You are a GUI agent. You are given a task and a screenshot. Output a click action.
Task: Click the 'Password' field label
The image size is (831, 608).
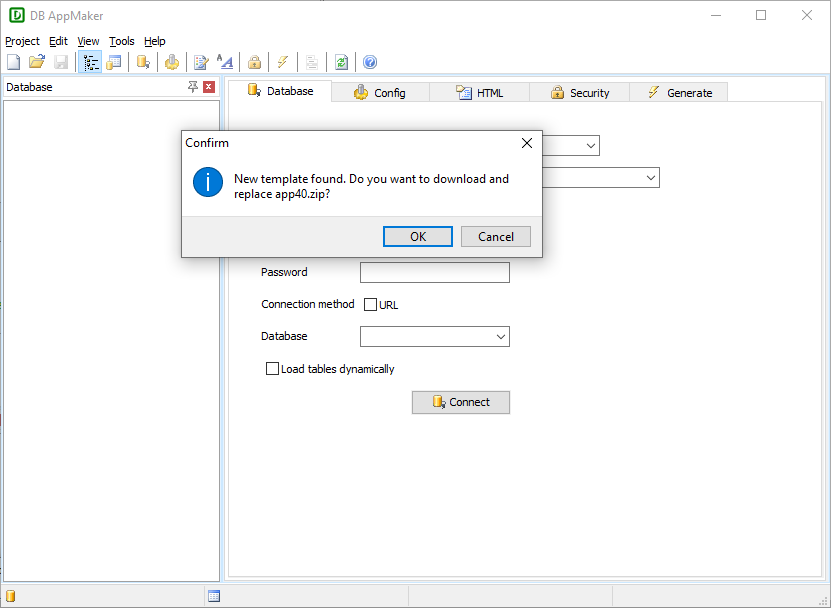coord(284,272)
